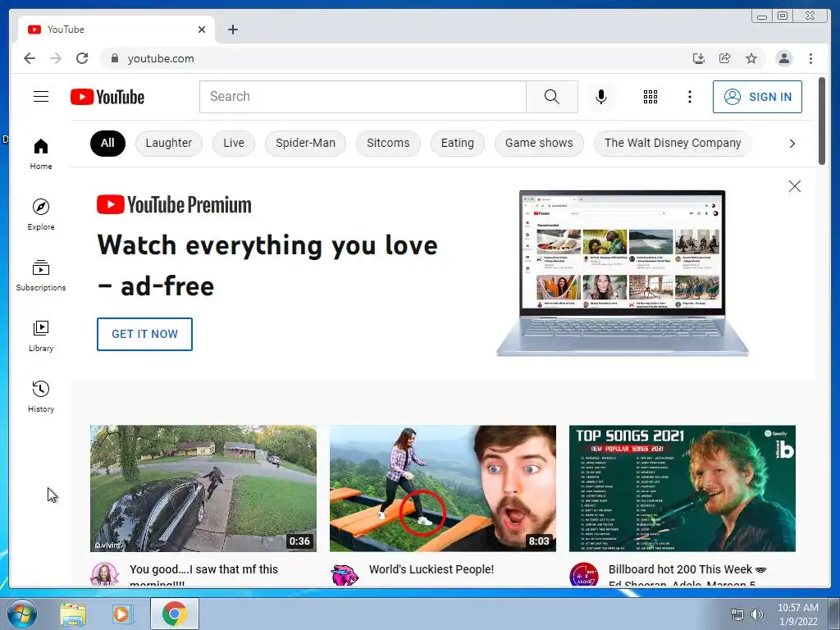Image resolution: width=840 pixels, height=630 pixels.
Task: Select the Laughter filter chip
Action: [169, 143]
